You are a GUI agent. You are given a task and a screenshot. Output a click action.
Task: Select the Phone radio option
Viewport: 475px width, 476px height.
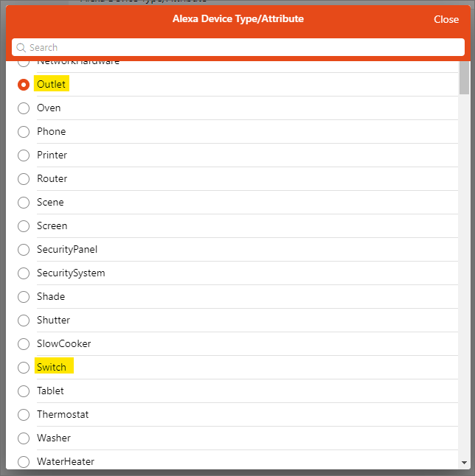coord(24,132)
